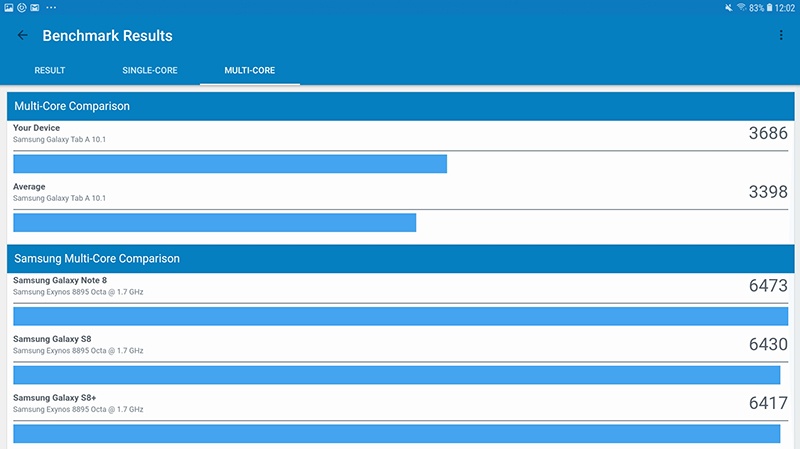Tap the circular sync notification icon

(x=21, y=8)
